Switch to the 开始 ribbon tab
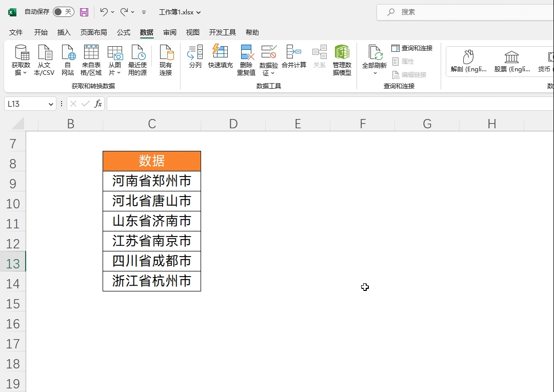554x392 pixels. coord(41,32)
